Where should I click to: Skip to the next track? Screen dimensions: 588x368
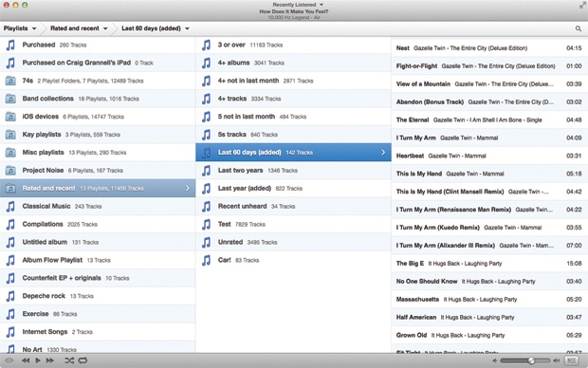50,360
